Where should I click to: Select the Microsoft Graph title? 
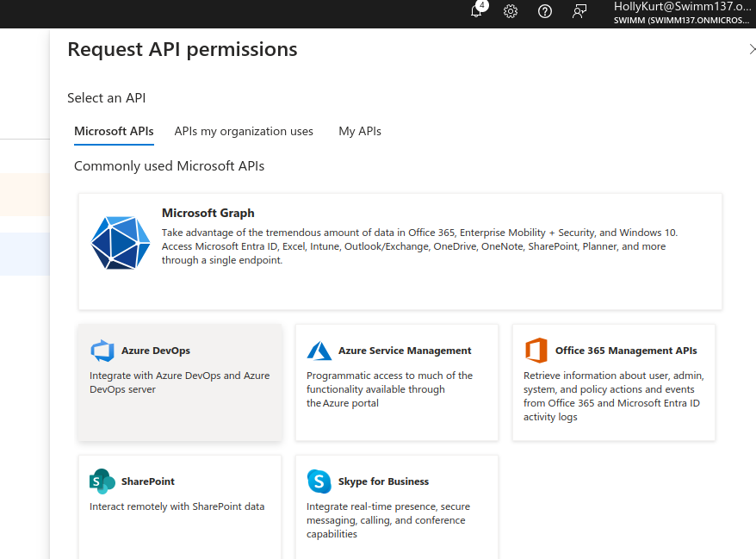tap(208, 213)
